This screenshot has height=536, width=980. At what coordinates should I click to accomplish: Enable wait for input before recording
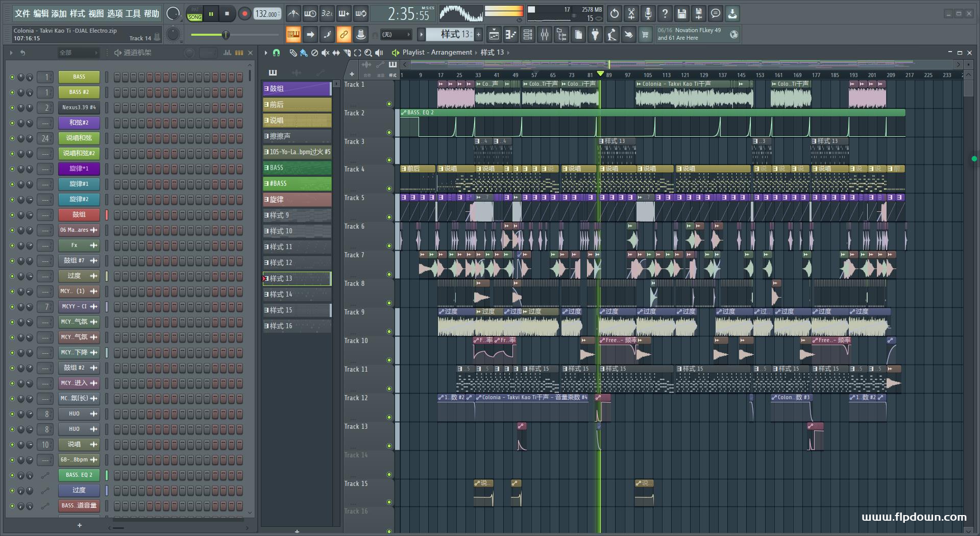click(x=310, y=14)
